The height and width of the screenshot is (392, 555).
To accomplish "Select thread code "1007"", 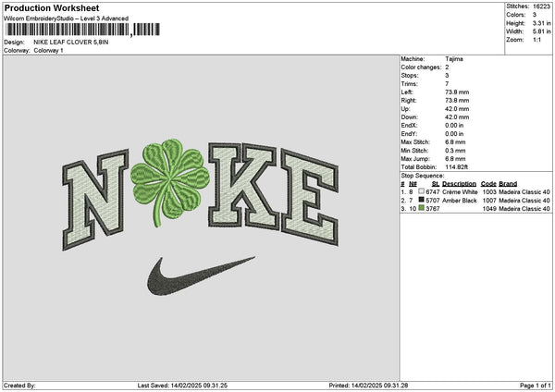I will tap(489, 201).
